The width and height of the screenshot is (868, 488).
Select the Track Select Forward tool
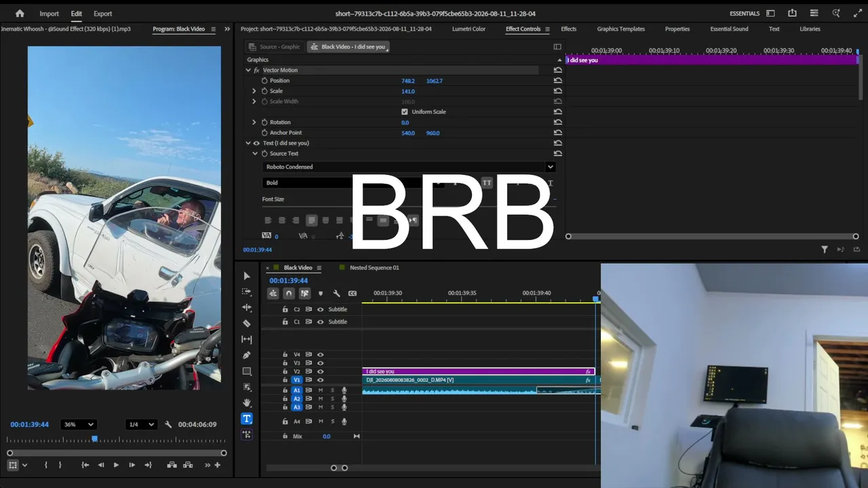coord(247,291)
